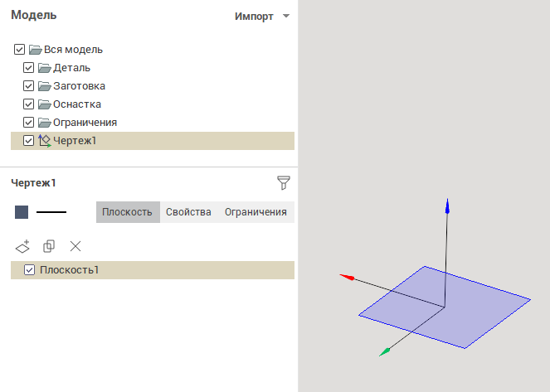Click the Заготовка folder icon
This screenshot has height=392, width=550.
pyautogui.click(x=45, y=86)
